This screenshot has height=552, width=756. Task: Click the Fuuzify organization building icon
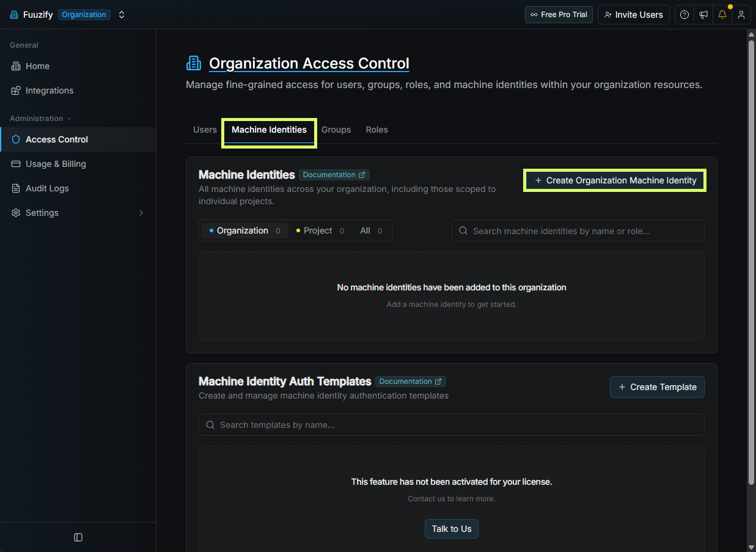(14, 15)
